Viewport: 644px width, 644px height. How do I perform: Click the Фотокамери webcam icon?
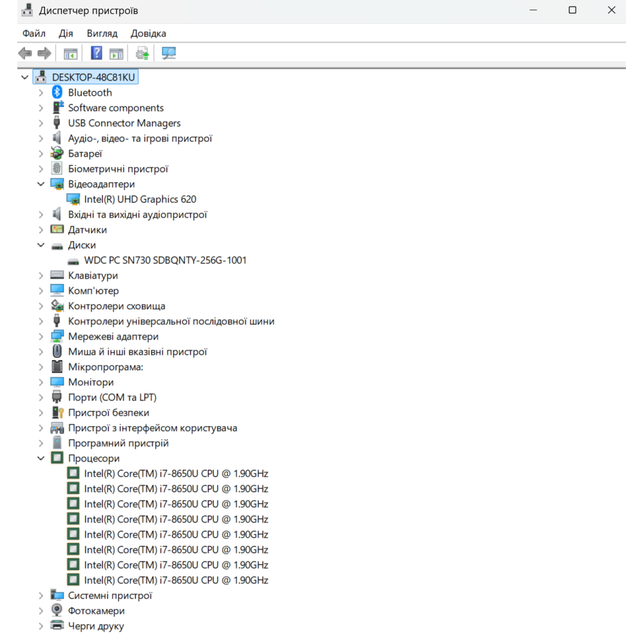pyautogui.click(x=57, y=611)
